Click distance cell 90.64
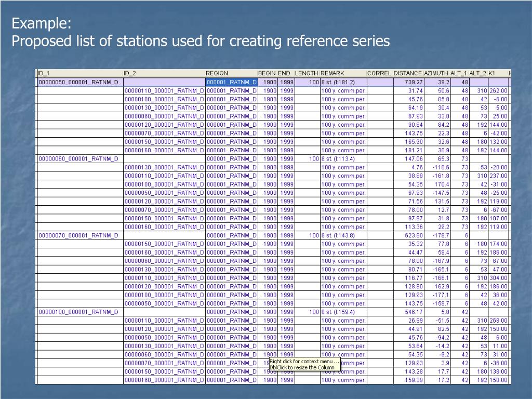532x399 pixels. coord(408,125)
